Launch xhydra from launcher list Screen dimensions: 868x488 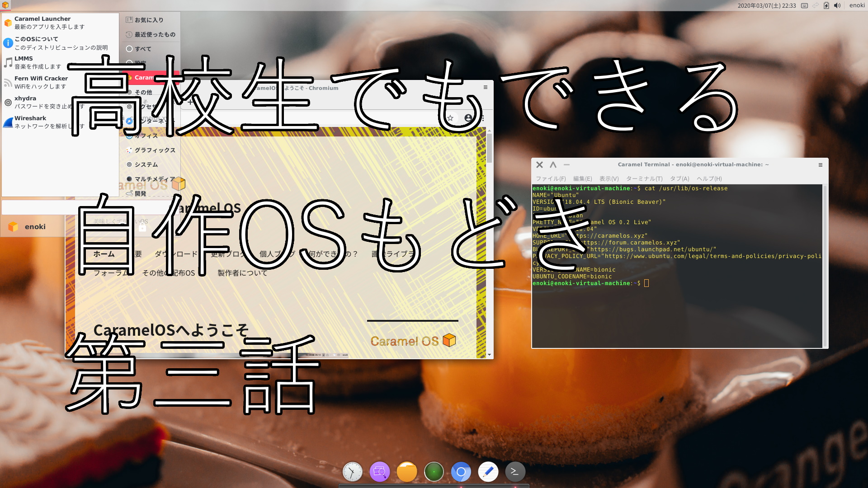coord(61,102)
